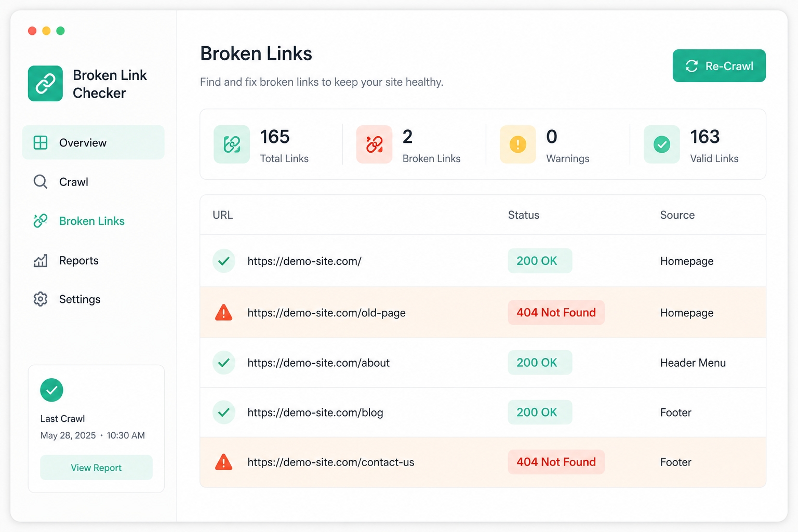Image resolution: width=798 pixels, height=532 pixels.
Task: Open the https://demo-site.com/blog URL
Action: [x=315, y=413]
